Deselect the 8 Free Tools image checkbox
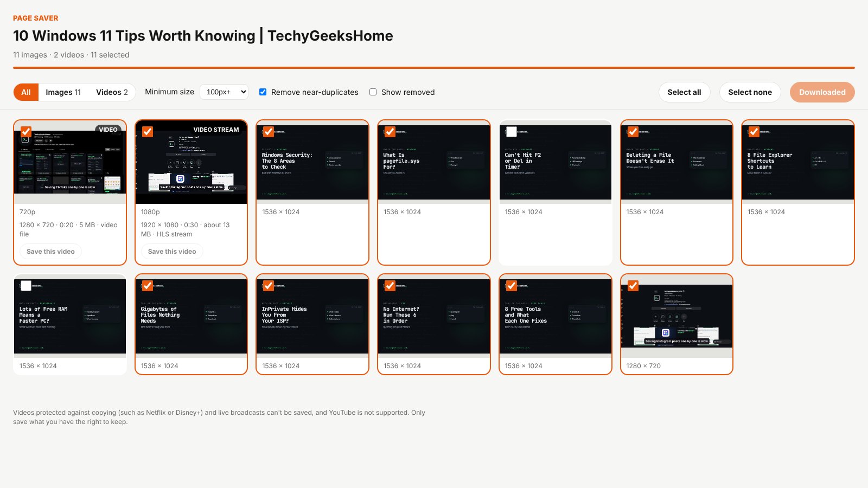The image size is (868, 488). point(512,286)
